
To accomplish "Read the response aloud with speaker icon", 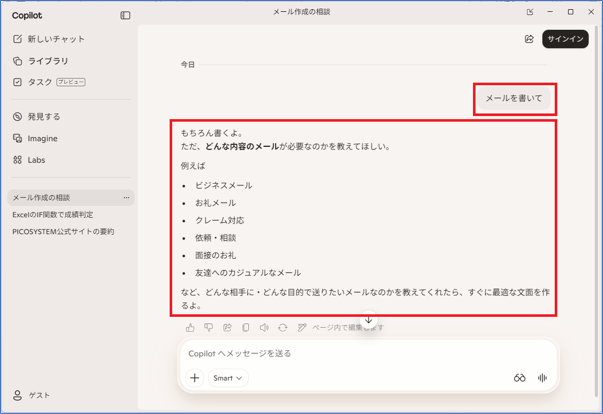I will (x=264, y=328).
